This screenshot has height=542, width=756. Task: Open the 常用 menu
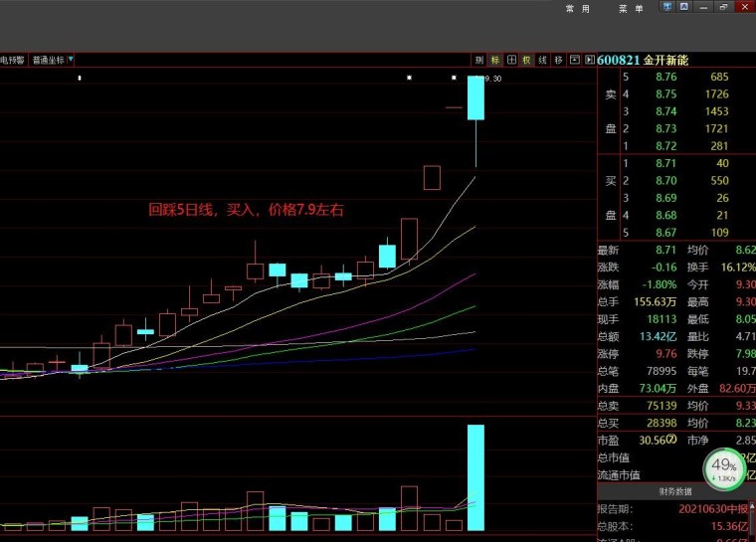pos(578,8)
